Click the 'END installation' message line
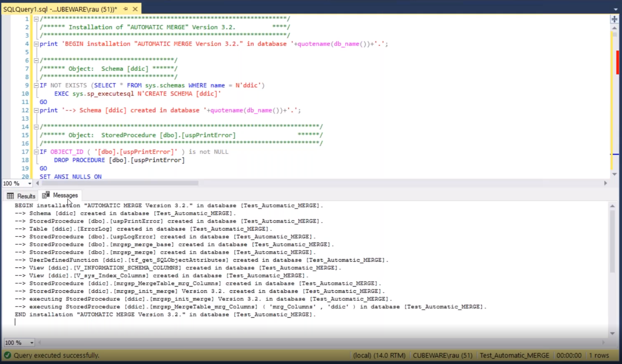 coord(165,314)
